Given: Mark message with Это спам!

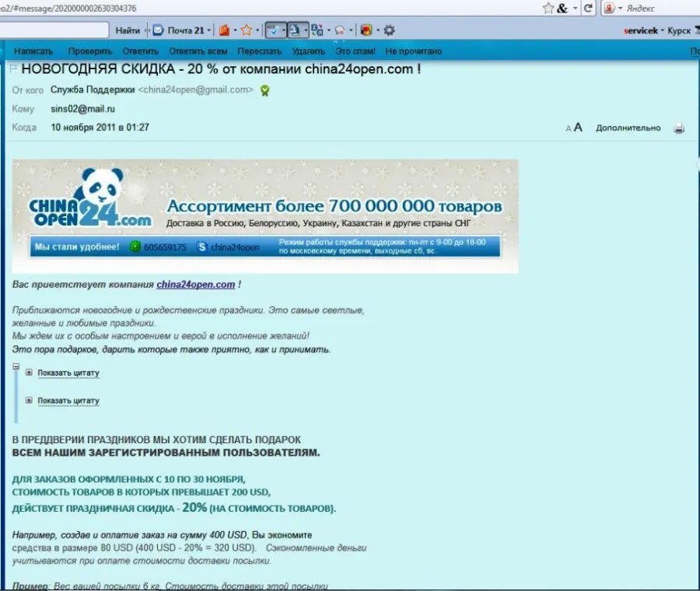Looking at the screenshot, I should tap(355, 51).
